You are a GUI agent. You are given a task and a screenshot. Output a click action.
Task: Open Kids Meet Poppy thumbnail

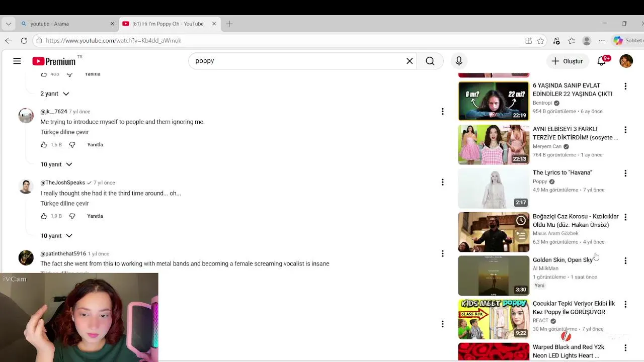494,319
